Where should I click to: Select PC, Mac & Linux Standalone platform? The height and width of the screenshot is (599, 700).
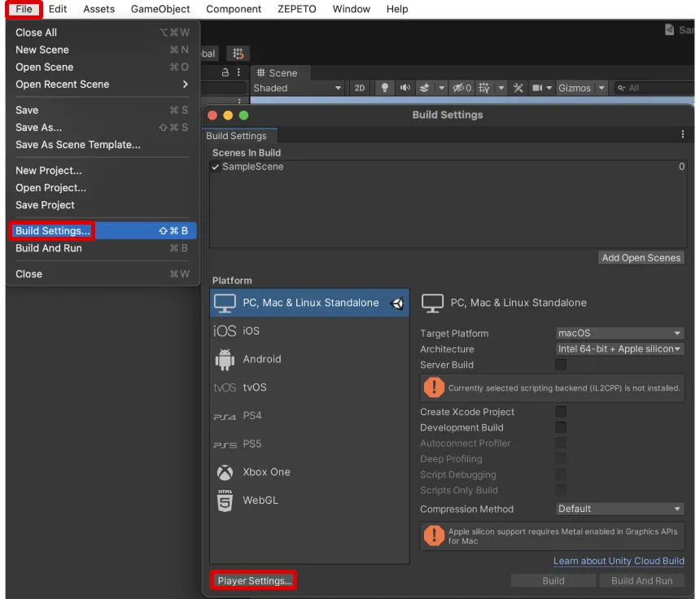point(309,303)
